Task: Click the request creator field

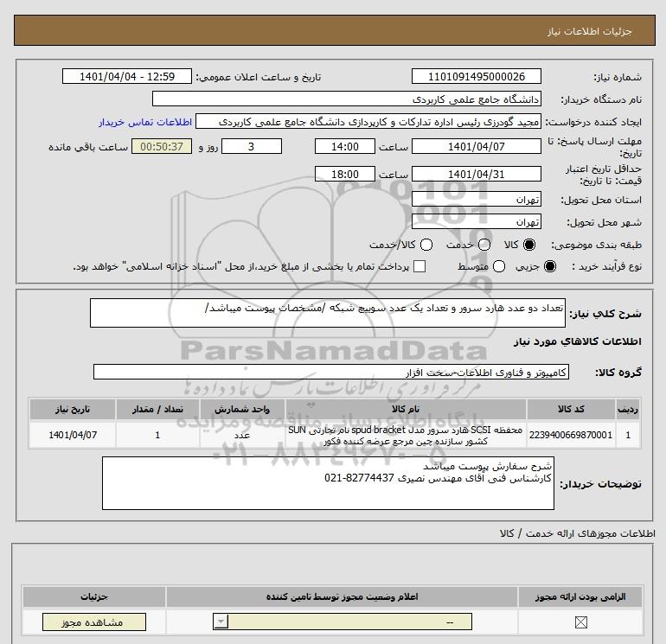Action: coord(368,122)
